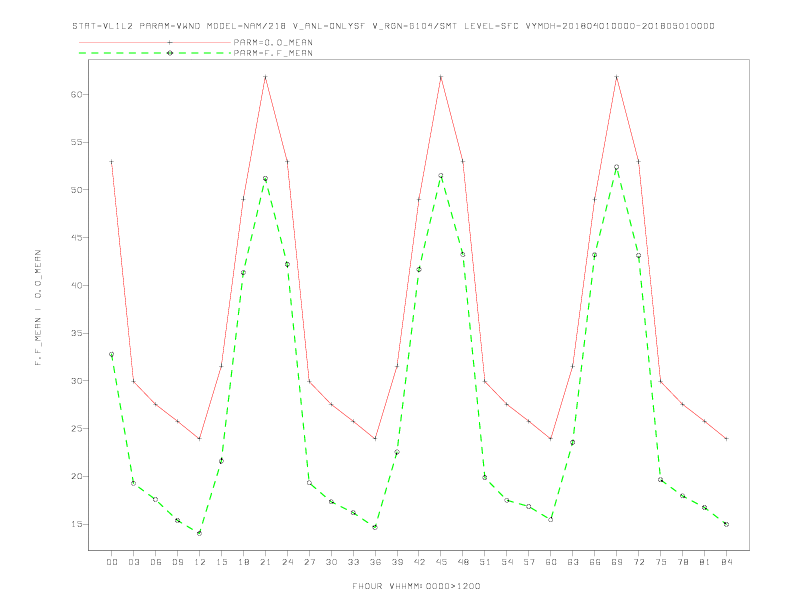The image size is (792, 612).
Task: Click the x-axis forecast hour label 21
Action: tap(265, 562)
